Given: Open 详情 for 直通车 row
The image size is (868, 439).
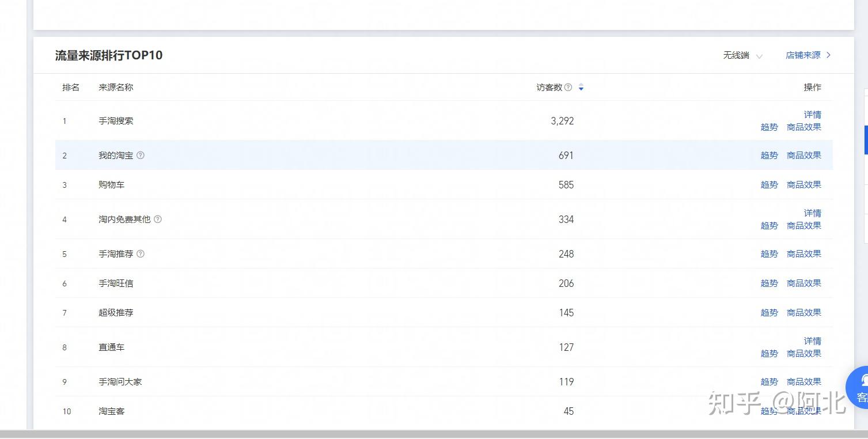Looking at the screenshot, I should coord(813,341).
